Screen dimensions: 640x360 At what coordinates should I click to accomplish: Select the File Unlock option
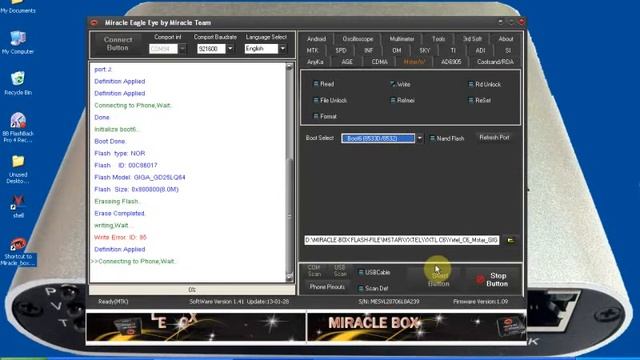(330, 100)
